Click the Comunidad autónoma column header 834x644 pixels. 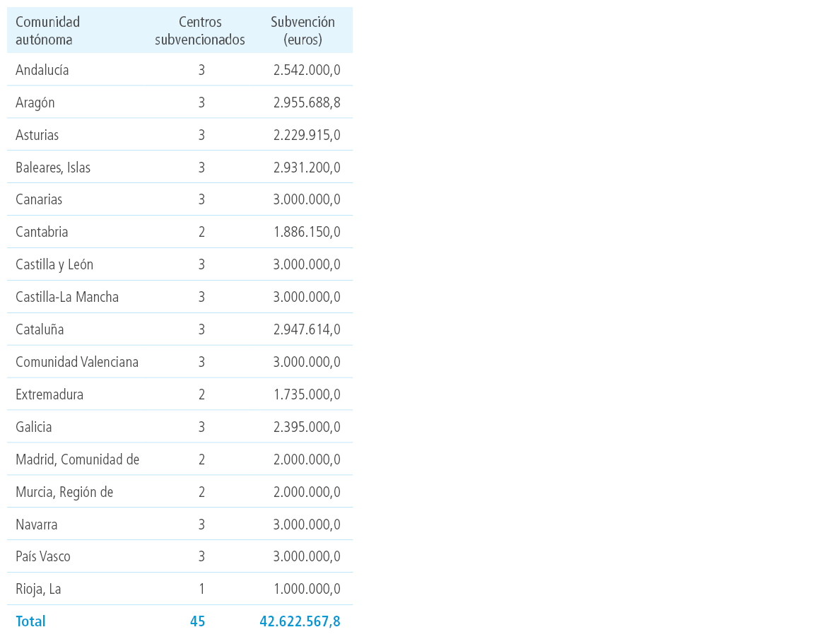pos(48,31)
